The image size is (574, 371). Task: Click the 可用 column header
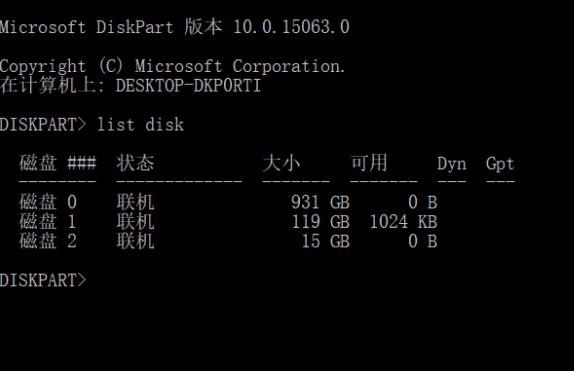(x=369, y=163)
